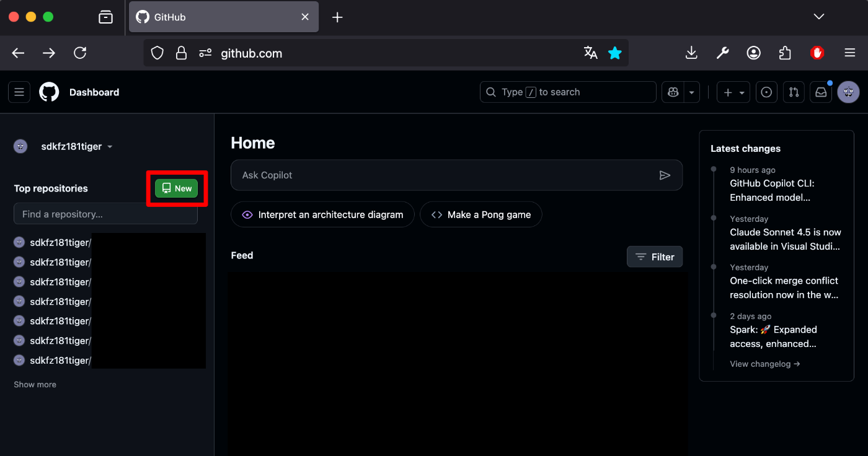
Task: Click the shield tracking protection icon
Action: point(157,53)
